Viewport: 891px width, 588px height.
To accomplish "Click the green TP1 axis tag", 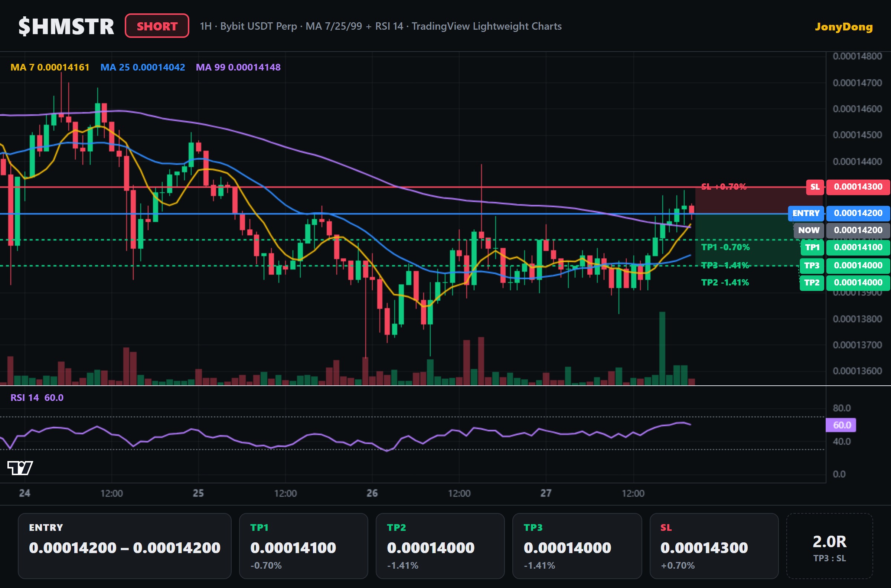I will click(812, 247).
